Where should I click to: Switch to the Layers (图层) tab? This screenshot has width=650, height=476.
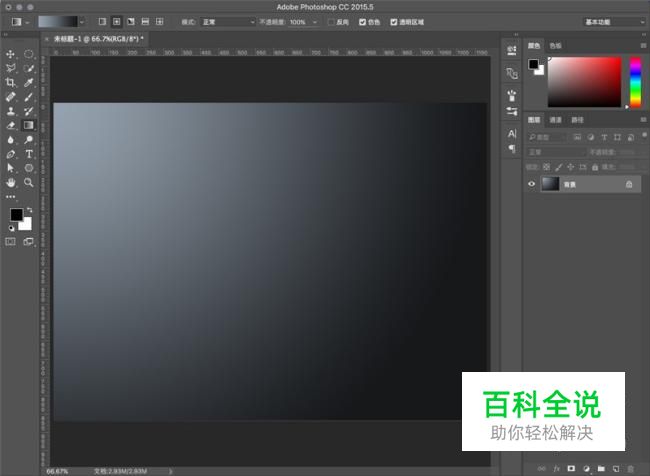coord(534,120)
